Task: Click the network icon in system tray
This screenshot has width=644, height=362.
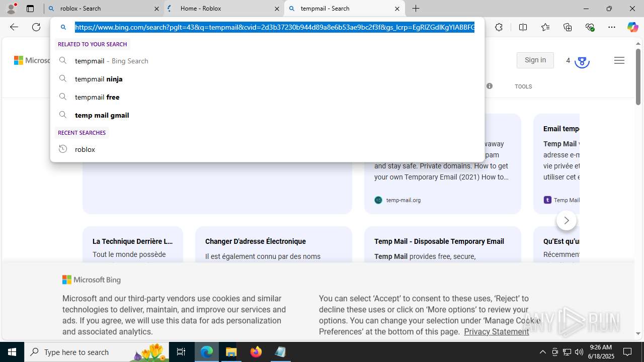Action: pos(567,352)
